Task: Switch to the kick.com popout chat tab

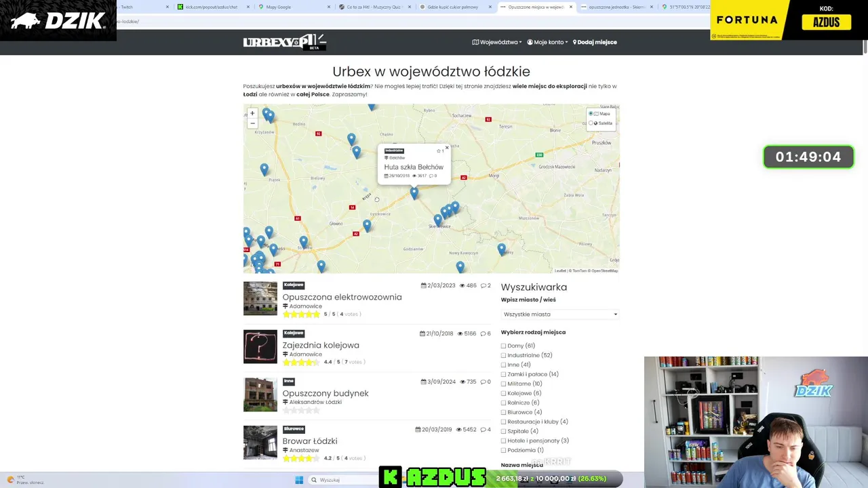Action: point(214,7)
